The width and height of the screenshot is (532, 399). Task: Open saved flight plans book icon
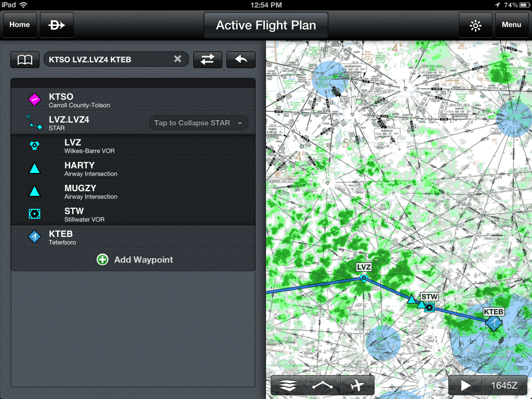(24, 59)
